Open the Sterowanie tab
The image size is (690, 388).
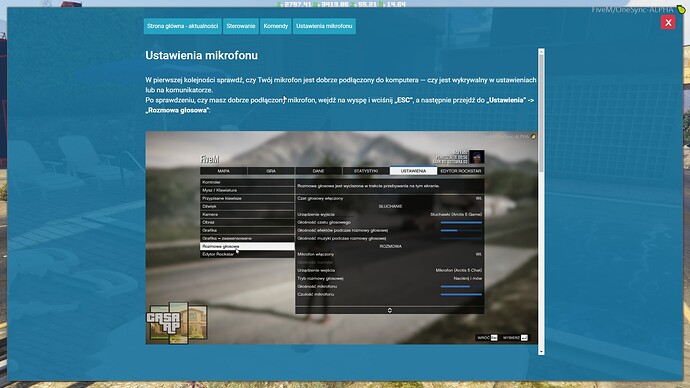[241, 26]
